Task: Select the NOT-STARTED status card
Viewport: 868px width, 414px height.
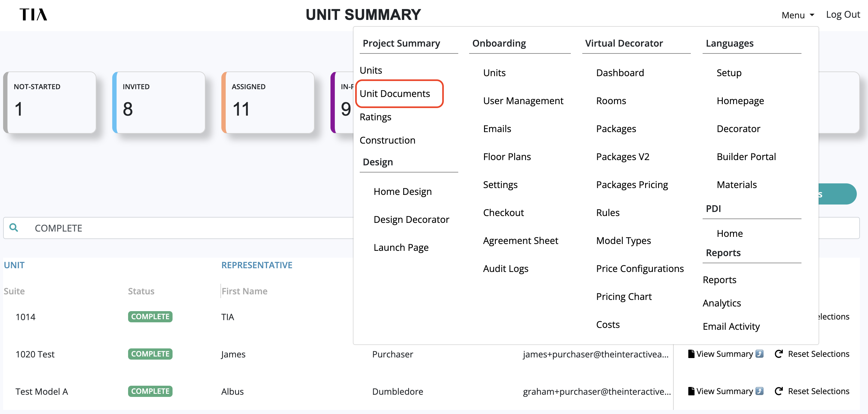Action: [50, 102]
